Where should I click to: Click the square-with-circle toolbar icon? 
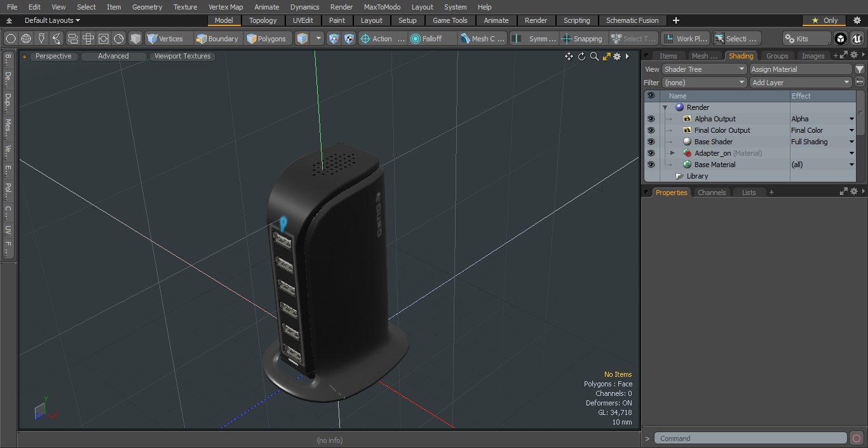click(x=104, y=39)
